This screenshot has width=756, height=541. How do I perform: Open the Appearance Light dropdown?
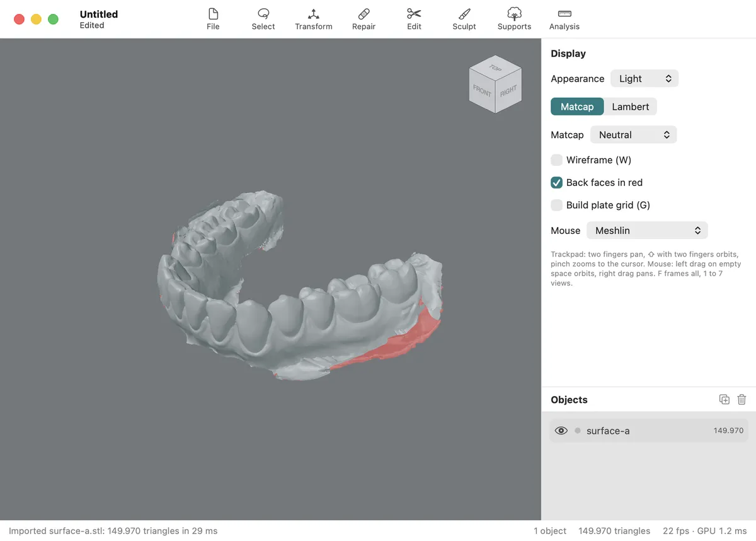644,79
